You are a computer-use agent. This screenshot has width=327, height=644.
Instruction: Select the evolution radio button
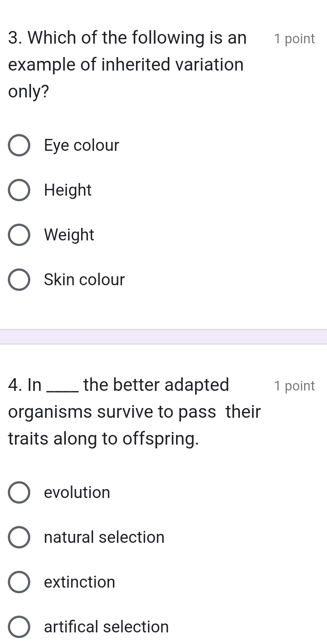19,492
